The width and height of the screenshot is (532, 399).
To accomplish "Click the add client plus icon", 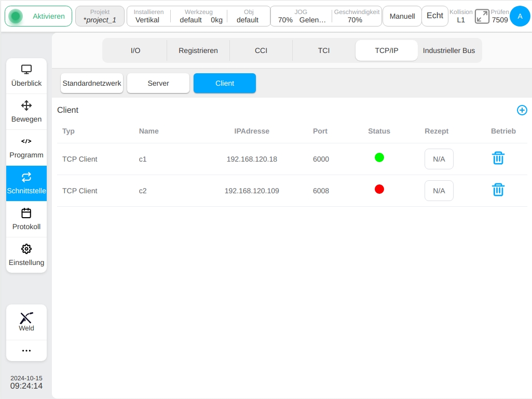I will pos(522,110).
